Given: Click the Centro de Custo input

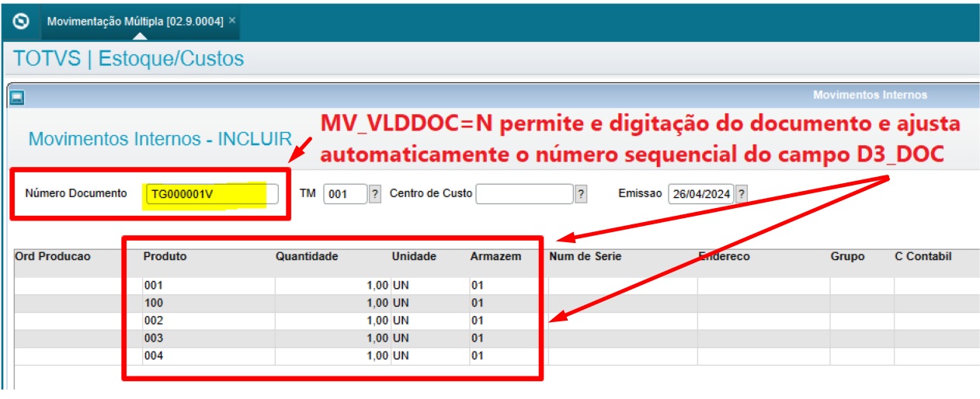Looking at the screenshot, I should (524, 194).
